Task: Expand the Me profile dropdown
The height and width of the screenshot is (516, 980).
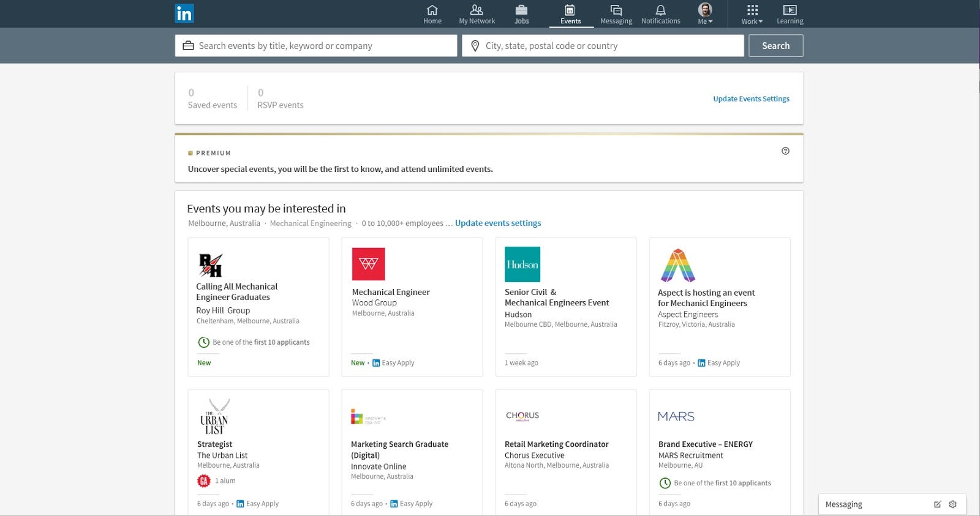Action: 705,14
